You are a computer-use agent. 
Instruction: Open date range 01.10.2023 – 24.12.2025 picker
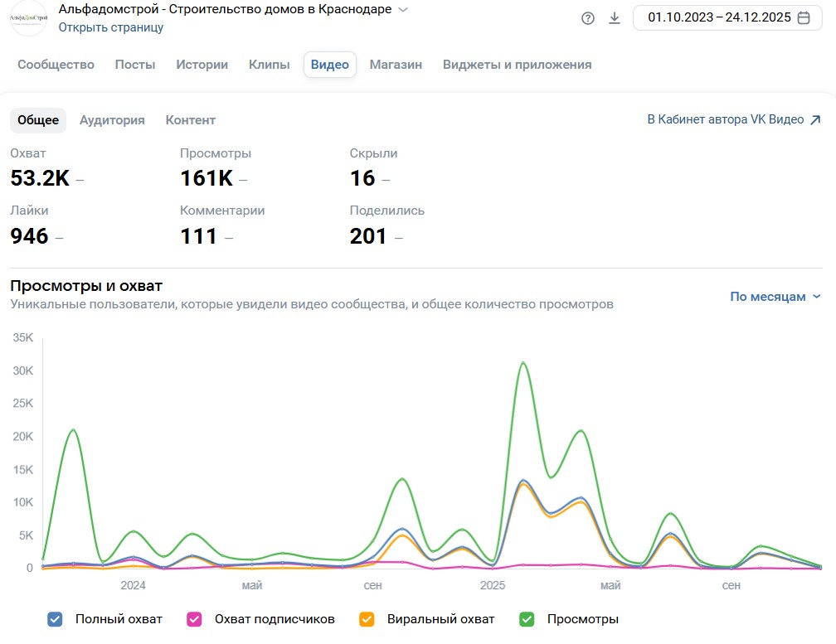[719, 18]
